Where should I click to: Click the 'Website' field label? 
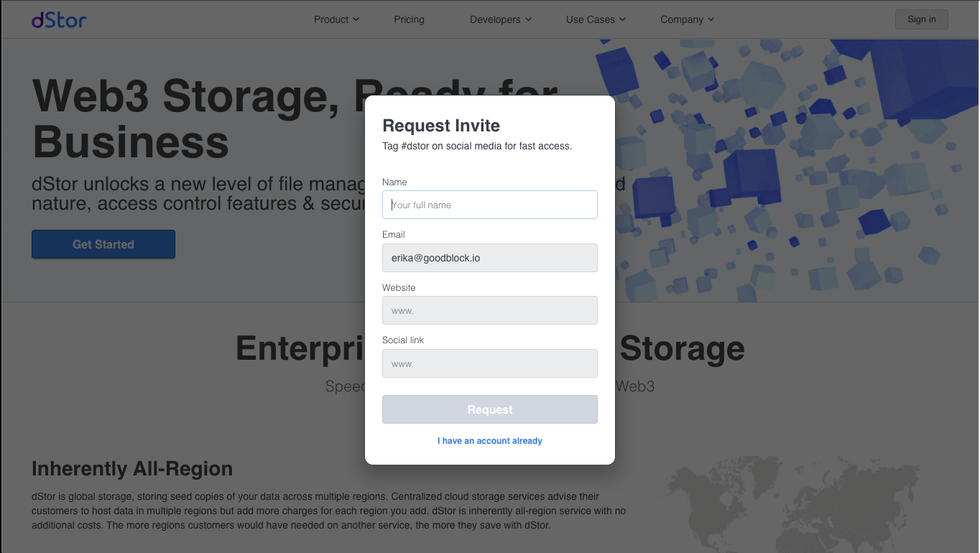point(399,287)
